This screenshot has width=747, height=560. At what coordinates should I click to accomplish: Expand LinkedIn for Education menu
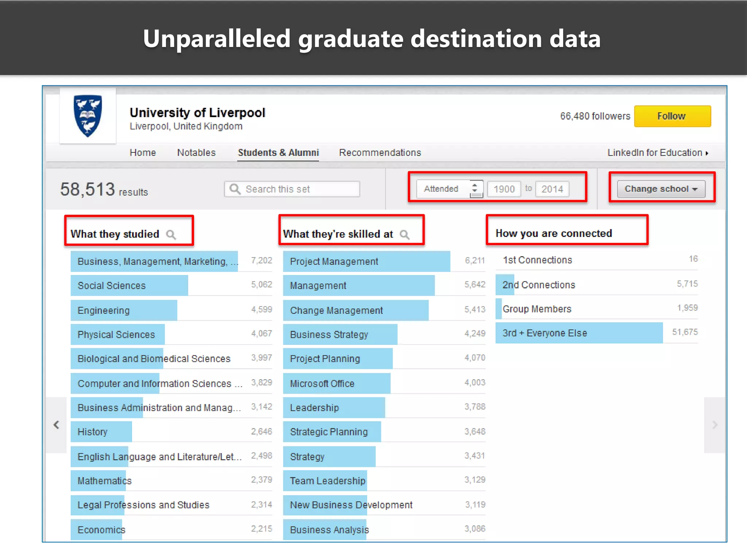point(658,153)
